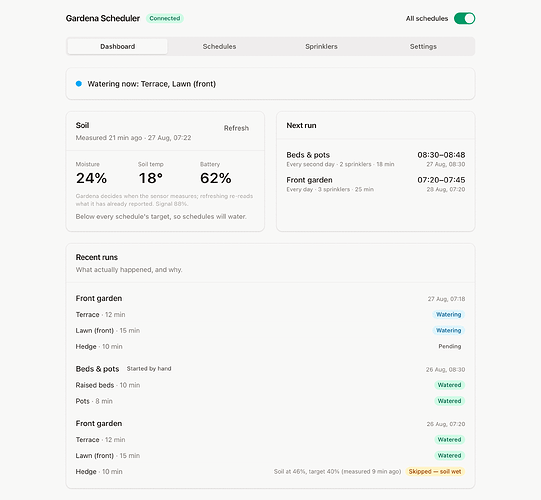Click the blue watering-now status dot

click(79, 84)
